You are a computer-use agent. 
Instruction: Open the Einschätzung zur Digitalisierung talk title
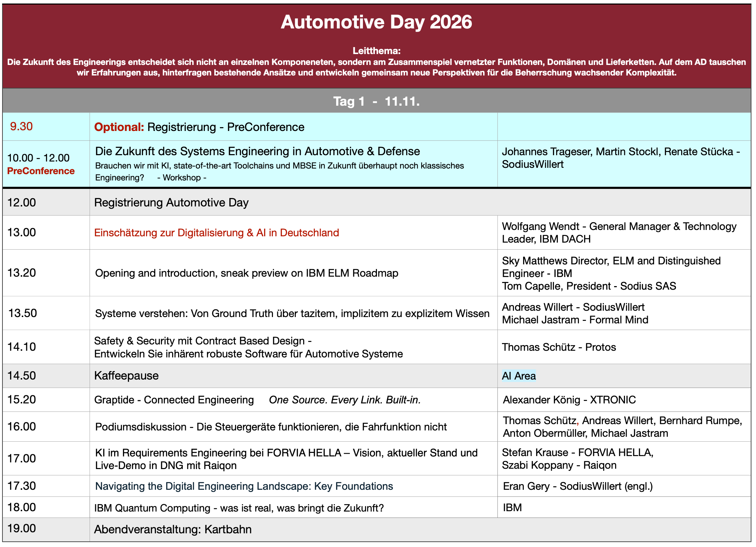point(216,233)
